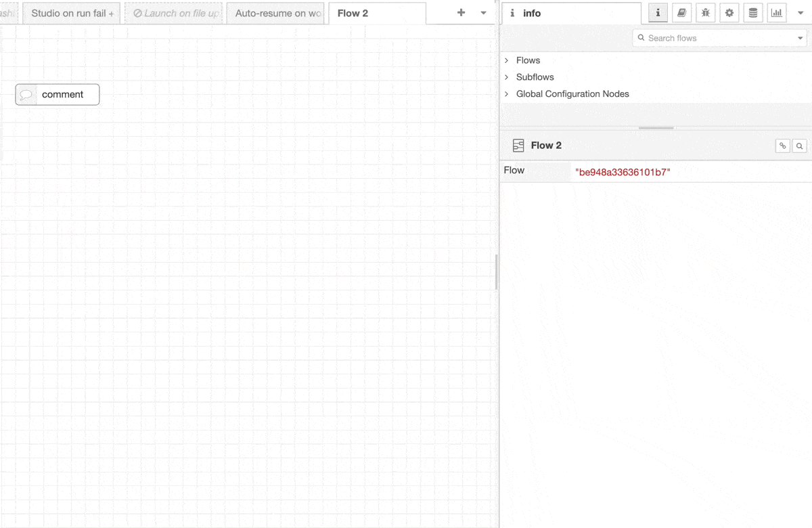812x528 pixels.
Task: Click the information 'i' sidebar button
Action: 658,13
